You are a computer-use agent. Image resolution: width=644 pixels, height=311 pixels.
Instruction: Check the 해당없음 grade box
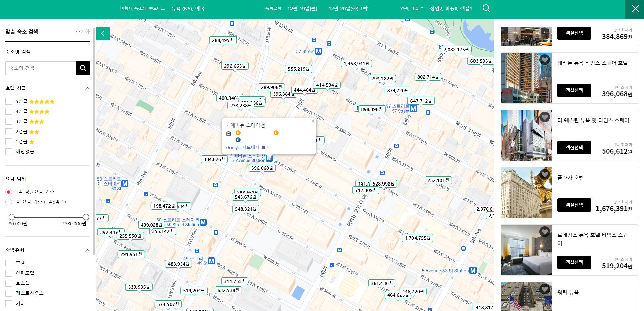tap(9, 152)
